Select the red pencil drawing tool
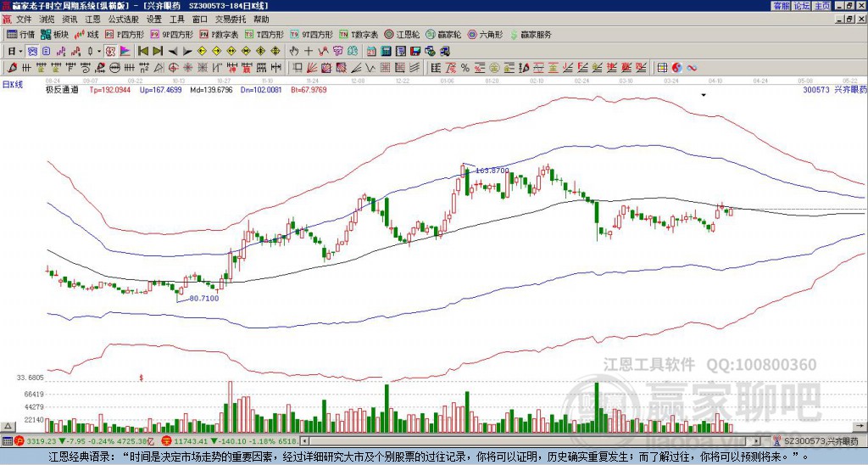The image size is (868, 465). [12, 68]
